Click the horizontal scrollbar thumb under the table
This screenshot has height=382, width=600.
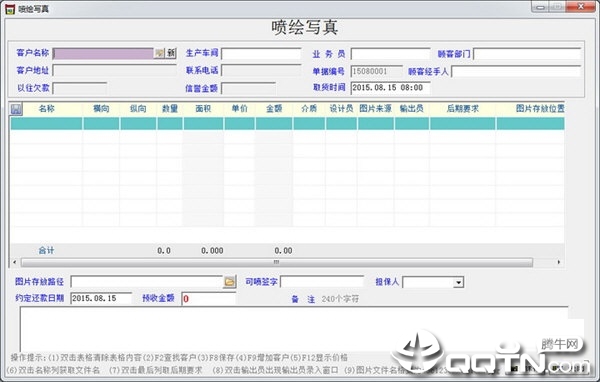pos(277,262)
